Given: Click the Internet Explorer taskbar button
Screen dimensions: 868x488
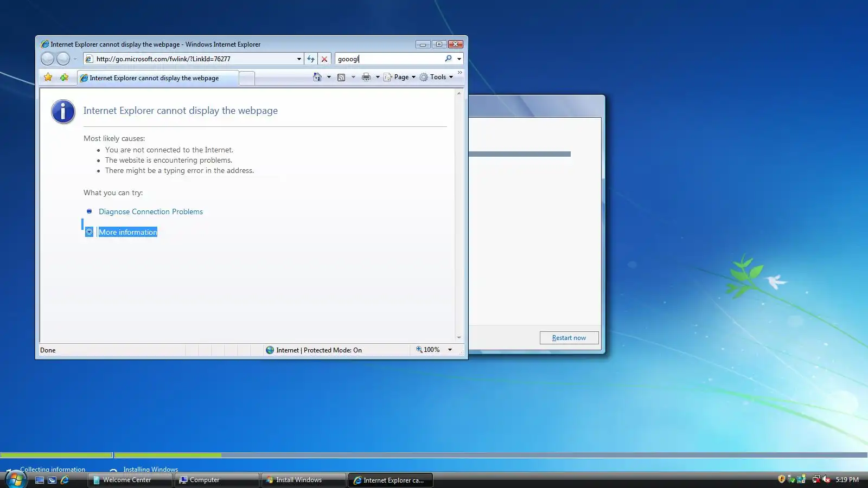Looking at the screenshot, I should [x=391, y=480].
